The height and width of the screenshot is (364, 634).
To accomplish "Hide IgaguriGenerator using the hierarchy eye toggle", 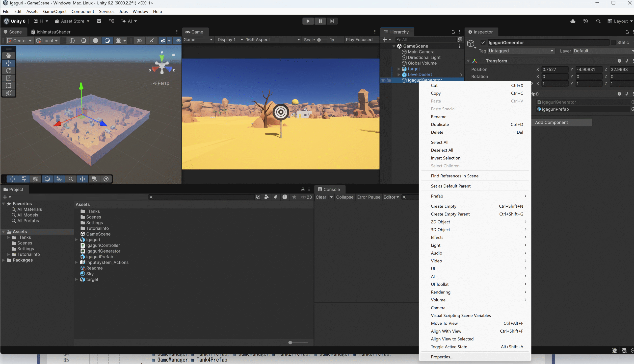I will pyautogui.click(x=383, y=80).
